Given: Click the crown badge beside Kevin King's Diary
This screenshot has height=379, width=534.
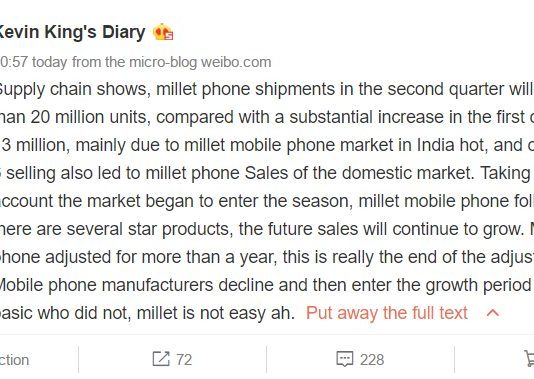Looking at the screenshot, I should pyautogui.click(x=163, y=32).
